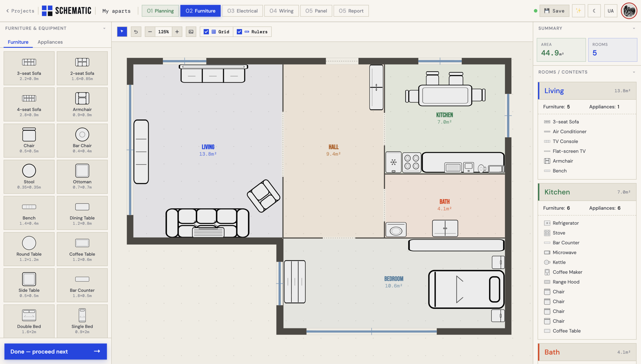The image size is (641, 364).
Task: Go back to Projects
Action: (x=20, y=11)
